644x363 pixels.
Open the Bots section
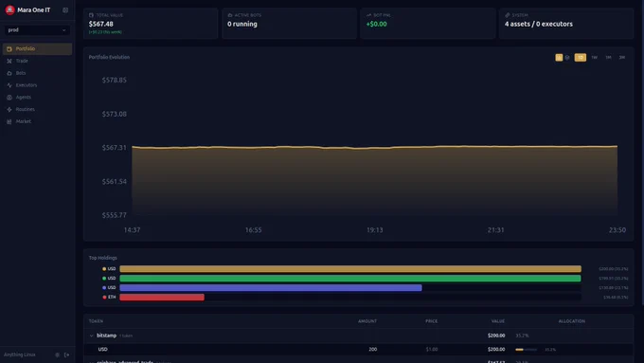[37, 73]
